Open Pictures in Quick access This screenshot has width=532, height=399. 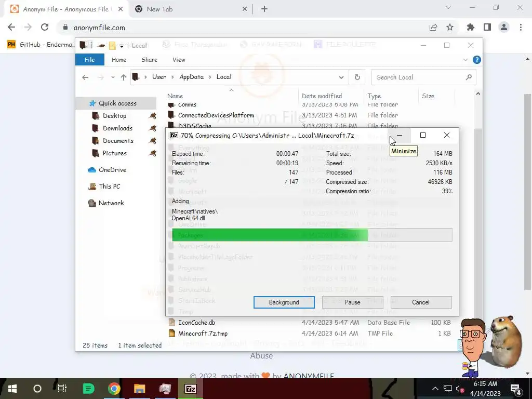tap(114, 153)
